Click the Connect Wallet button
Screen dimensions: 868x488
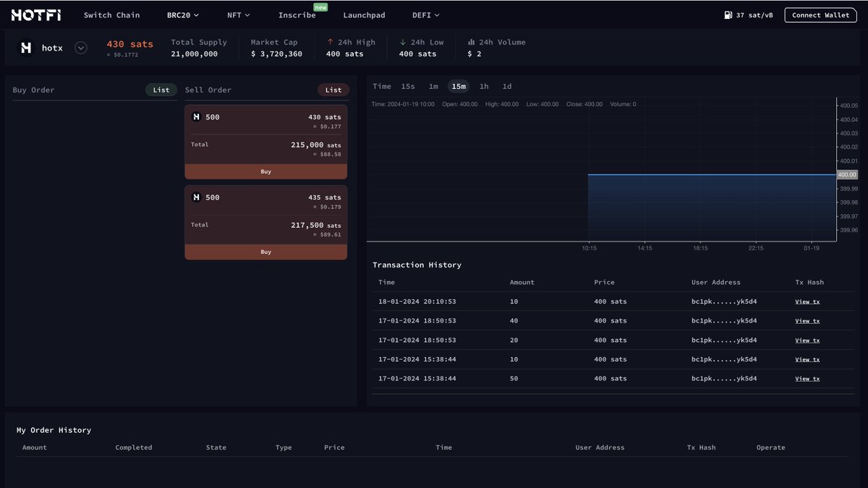820,15
